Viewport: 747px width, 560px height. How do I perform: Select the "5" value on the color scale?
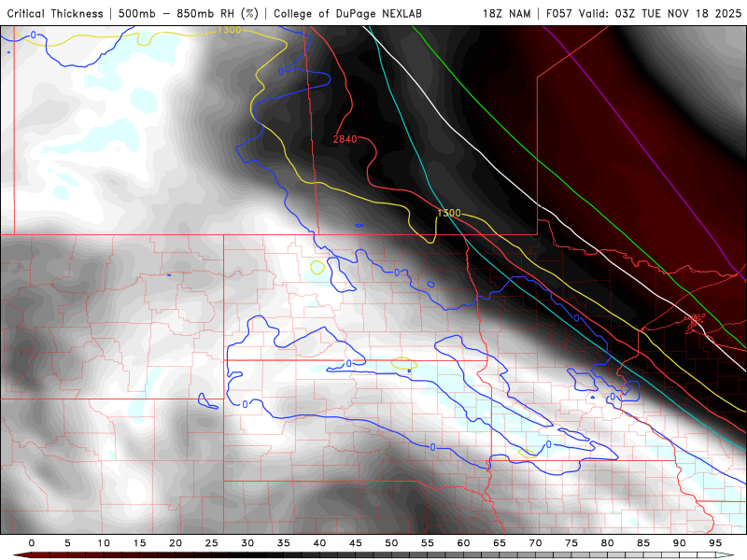67,543
